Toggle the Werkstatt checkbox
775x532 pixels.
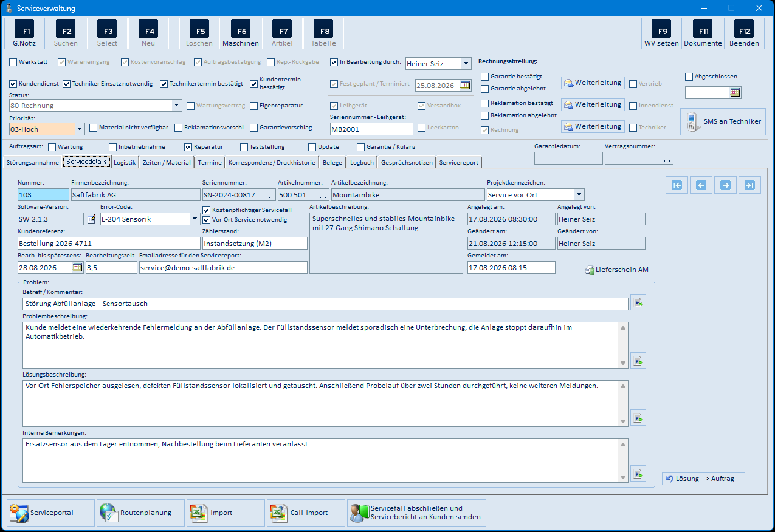click(13, 62)
